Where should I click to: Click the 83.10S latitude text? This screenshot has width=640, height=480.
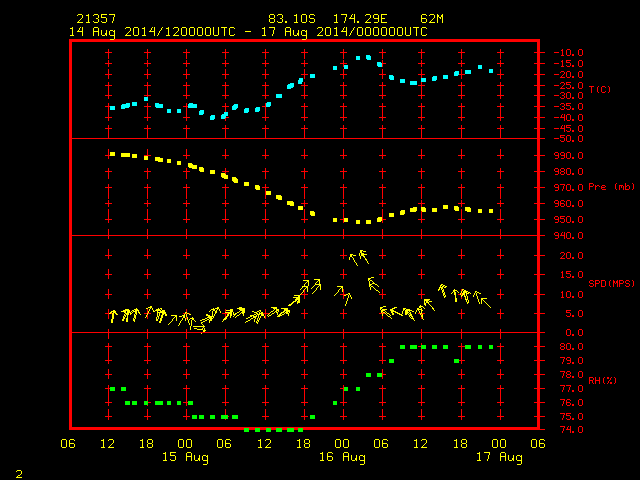click(x=292, y=19)
